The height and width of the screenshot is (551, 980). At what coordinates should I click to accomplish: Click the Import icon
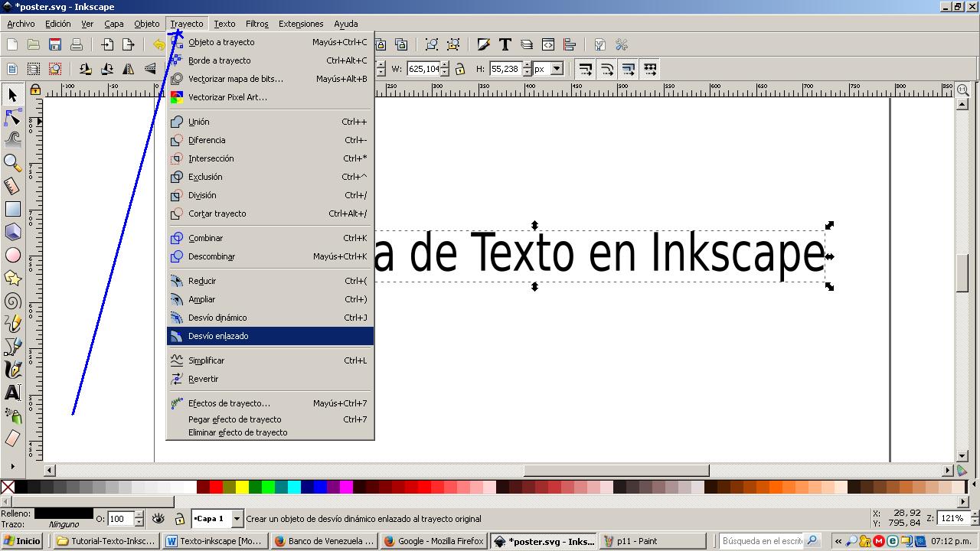107,44
